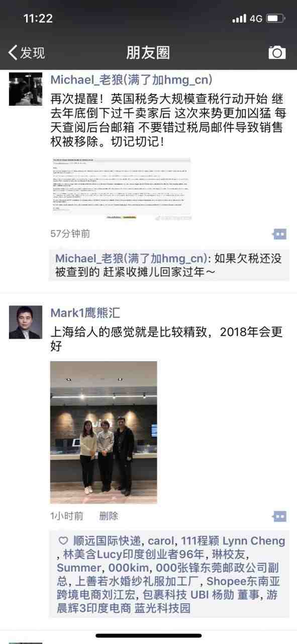Open Michael_老狼's profile avatar
297x644 pixels.
coord(26,89)
